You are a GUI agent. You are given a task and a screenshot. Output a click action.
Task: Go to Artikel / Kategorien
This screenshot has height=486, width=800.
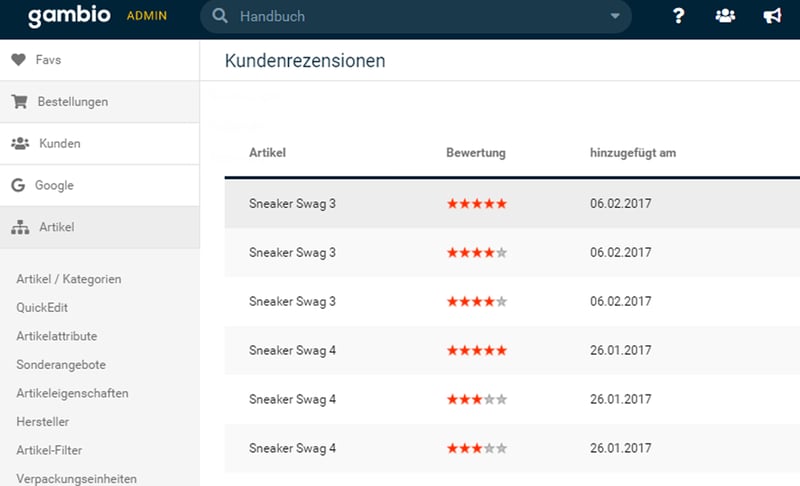(x=69, y=279)
